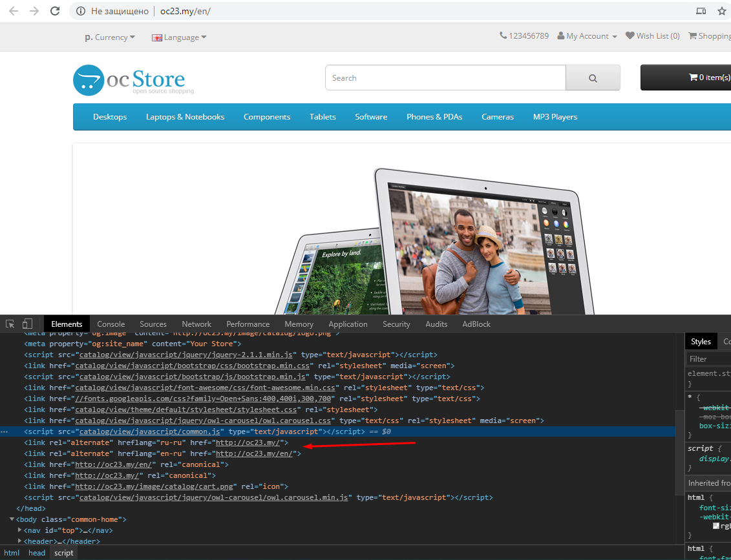Switch to the Console tab in DevTools
Viewport: 731px width, 560px height.
[x=111, y=324]
